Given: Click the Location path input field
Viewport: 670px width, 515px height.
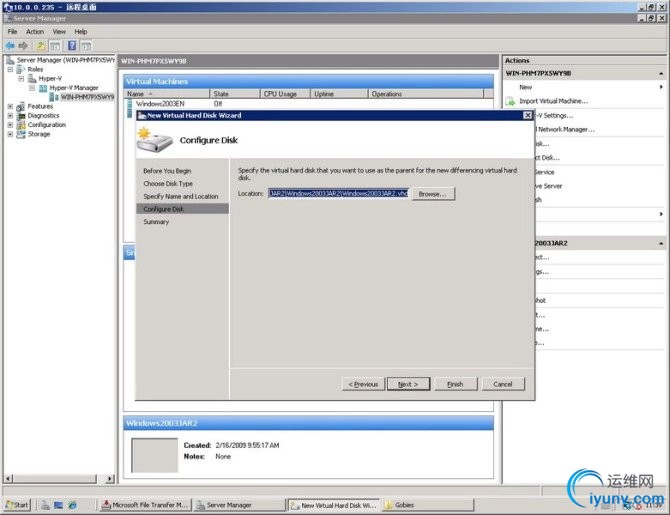Looking at the screenshot, I should click(x=338, y=194).
